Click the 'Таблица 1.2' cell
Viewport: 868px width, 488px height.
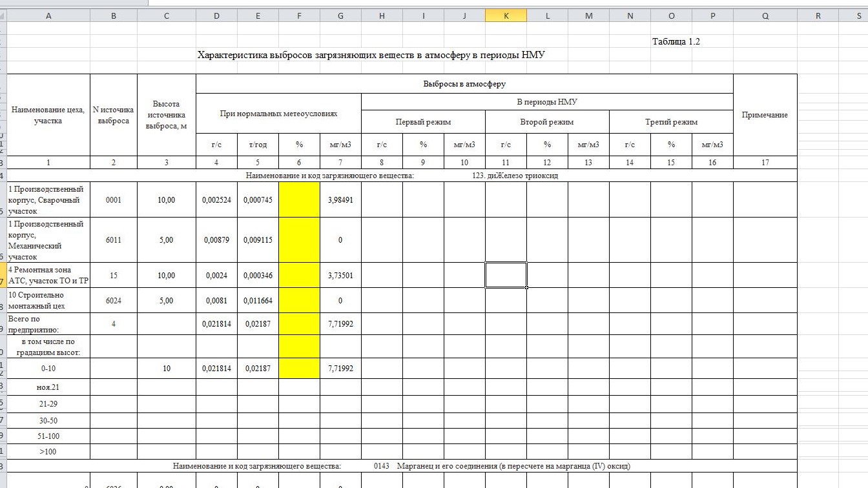[676, 41]
